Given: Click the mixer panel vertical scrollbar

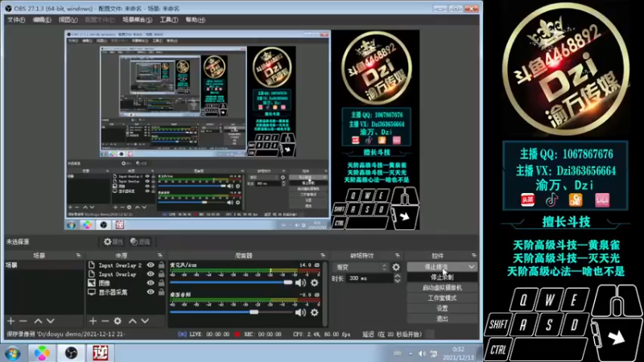Looking at the screenshot, I should 325,294.
